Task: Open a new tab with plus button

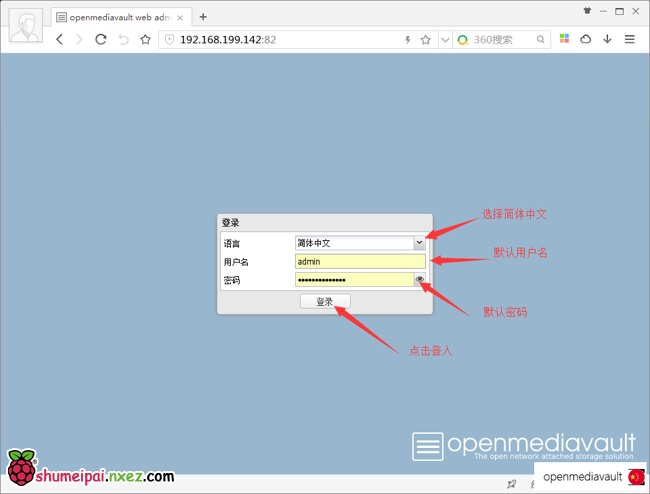Action: pyautogui.click(x=203, y=17)
